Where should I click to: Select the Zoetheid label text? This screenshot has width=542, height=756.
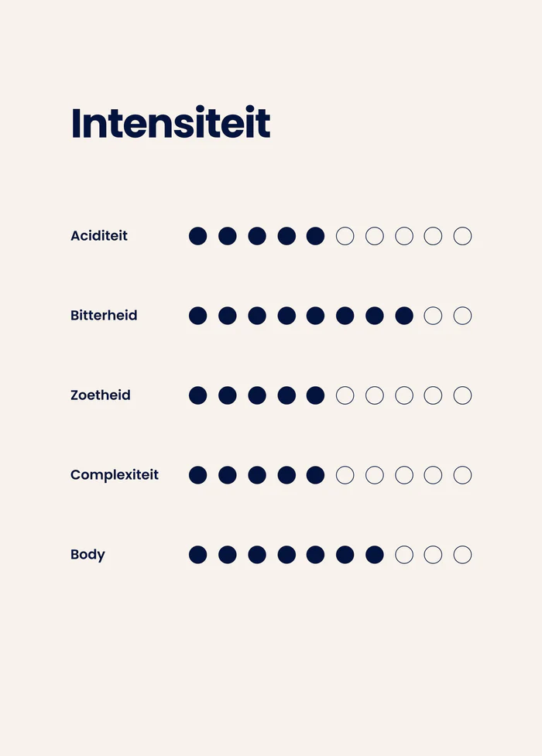click(x=101, y=395)
